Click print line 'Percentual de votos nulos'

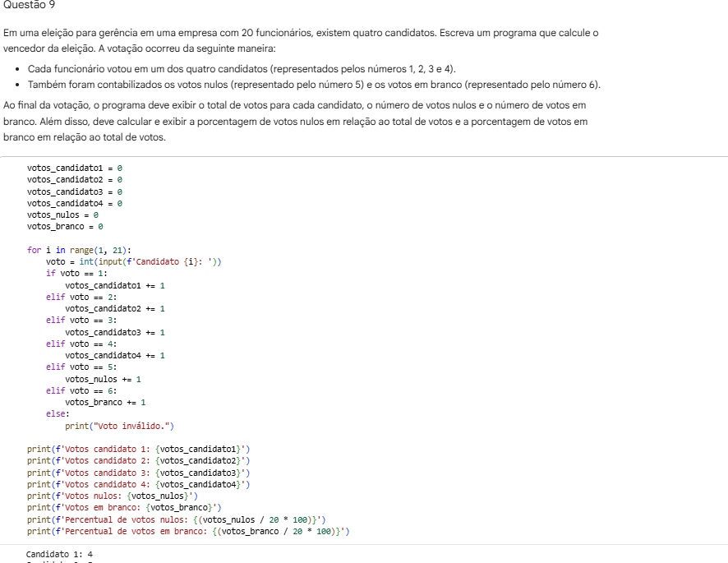pyautogui.click(x=177, y=520)
